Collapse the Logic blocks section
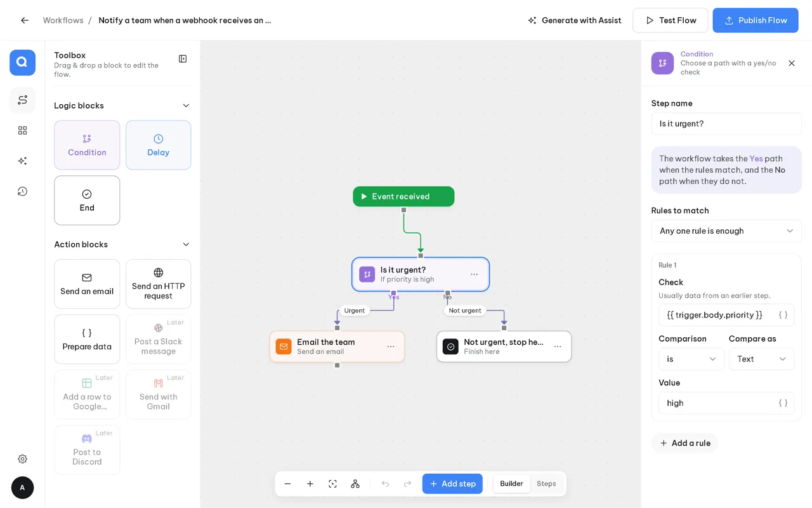 (x=186, y=105)
